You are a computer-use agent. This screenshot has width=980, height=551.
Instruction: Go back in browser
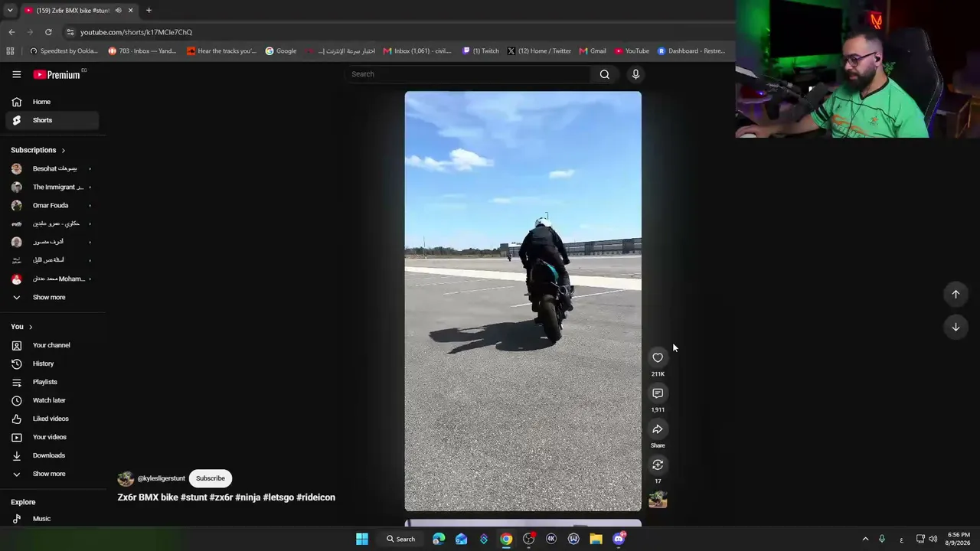pyautogui.click(x=11, y=32)
